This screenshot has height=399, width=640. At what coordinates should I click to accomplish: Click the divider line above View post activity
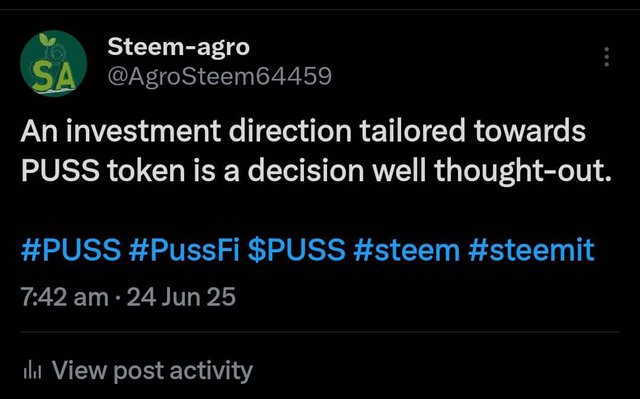coord(320,332)
